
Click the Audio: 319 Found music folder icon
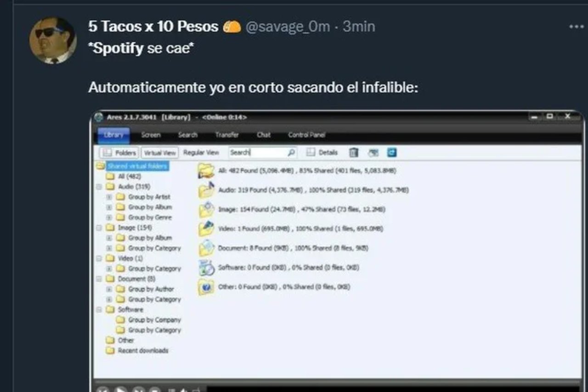pos(206,190)
